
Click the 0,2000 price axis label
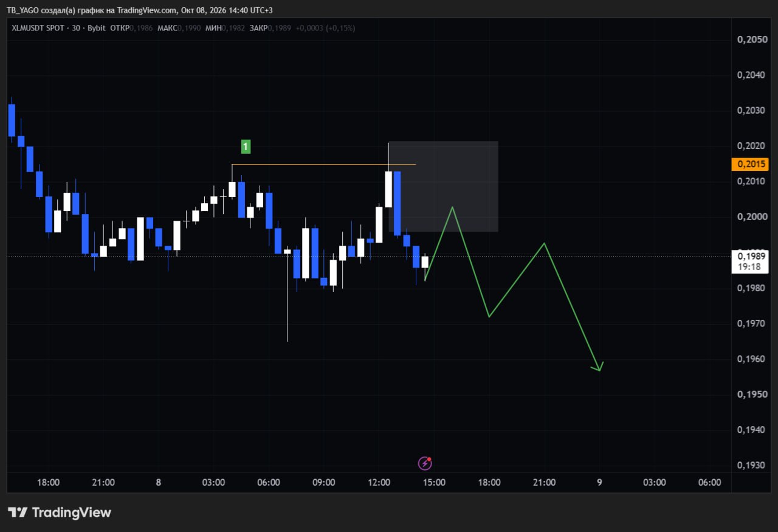[x=751, y=216]
